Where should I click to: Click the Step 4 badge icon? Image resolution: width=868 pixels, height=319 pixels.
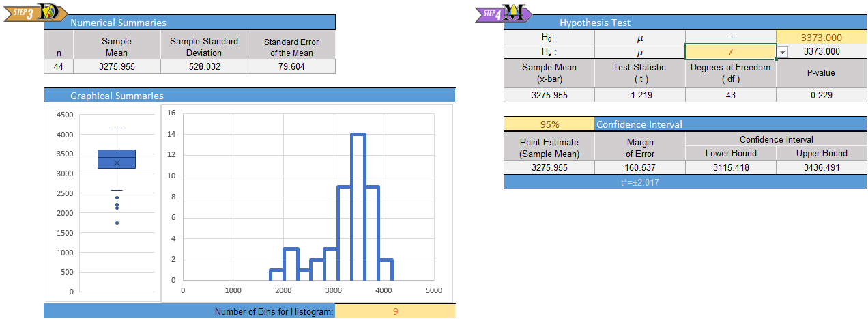pyautogui.click(x=503, y=13)
